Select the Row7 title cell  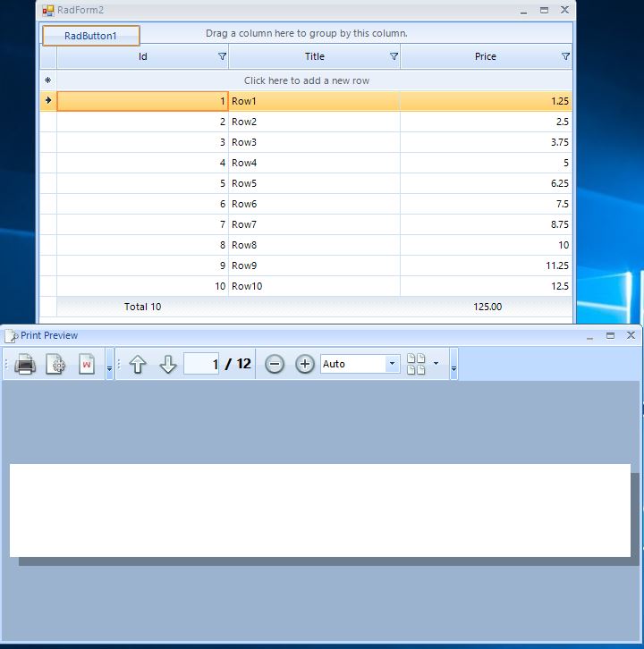314,224
